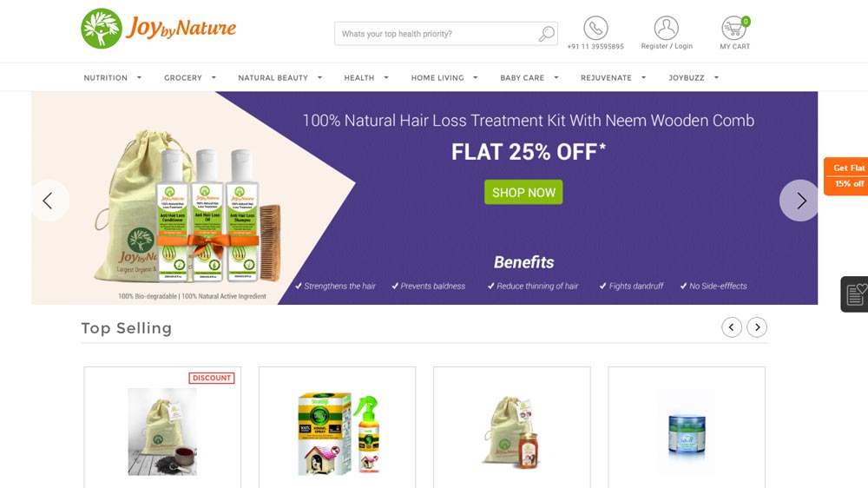The width and height of the screenshot is (868, 488).
Task: Open the discounted pouch product thumbnail
Action: click(162, 431)
